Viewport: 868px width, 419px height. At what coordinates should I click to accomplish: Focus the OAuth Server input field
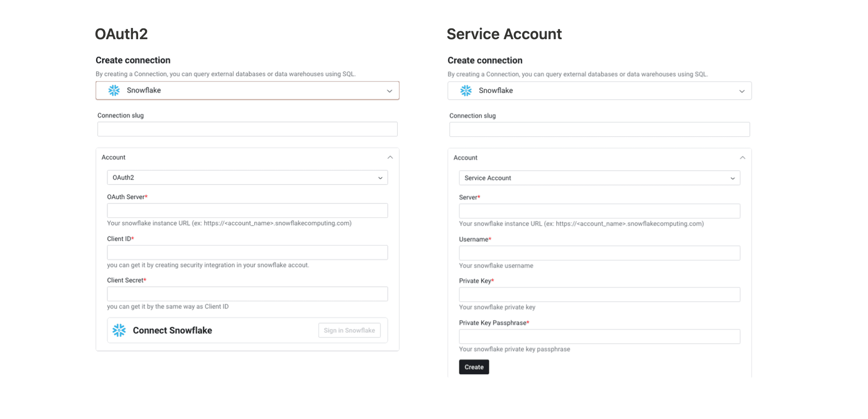pyautogui.click(x=247, y=210)
